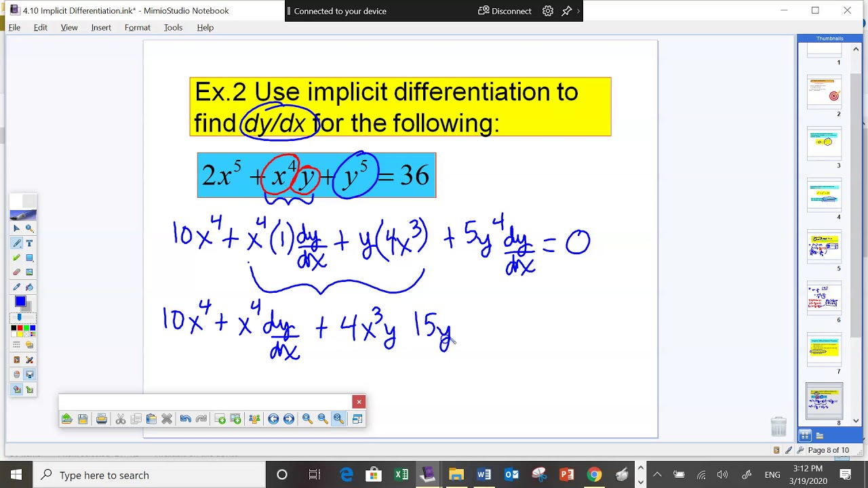Go to next page with right arrow
Screen dimensions: 868x488
click(289, 419)
